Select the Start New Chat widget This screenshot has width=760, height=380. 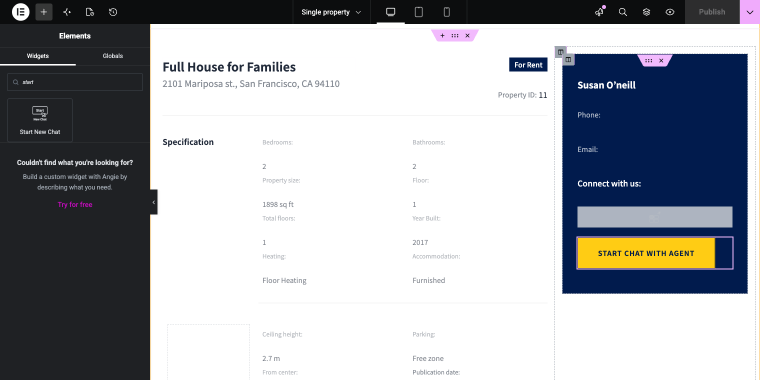(x=40, y=120)
